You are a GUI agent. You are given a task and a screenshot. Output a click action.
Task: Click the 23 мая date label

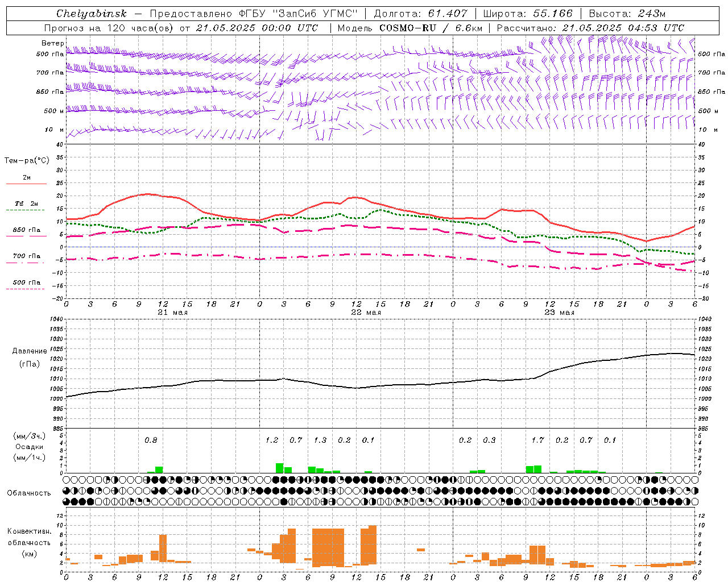tap(559, 313)
